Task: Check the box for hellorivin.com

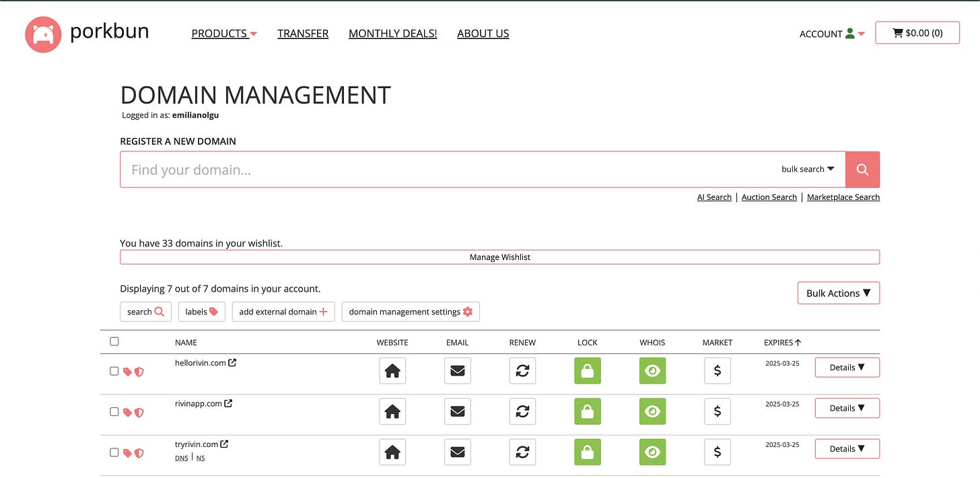Action: pos(114,371)
